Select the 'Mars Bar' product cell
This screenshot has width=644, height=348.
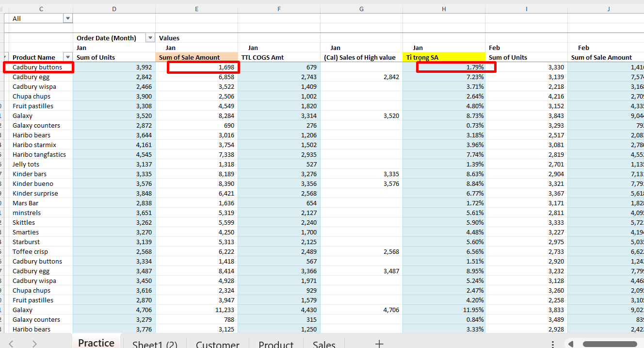tap(41, 203)
